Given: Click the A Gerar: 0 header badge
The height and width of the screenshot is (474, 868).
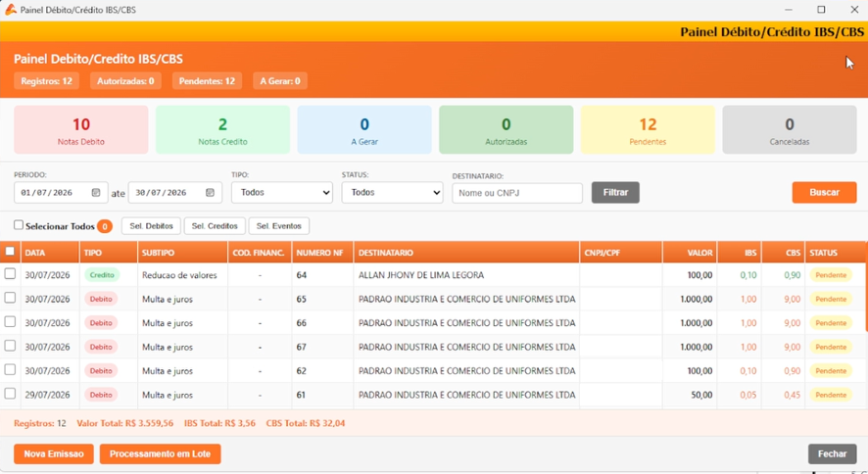Looking at the screenshot, I should [280, 81].
